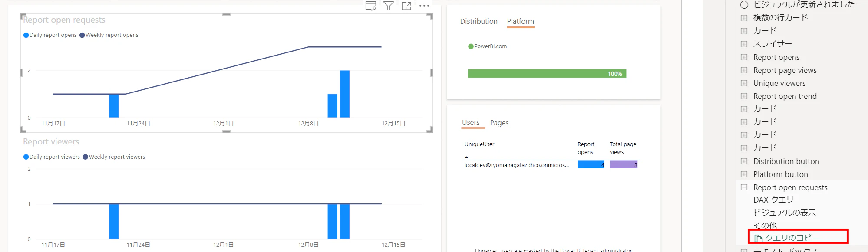Screen dimensions: 868x252
Task: Collapse the Report open requests entry
Action: [744, 187]
